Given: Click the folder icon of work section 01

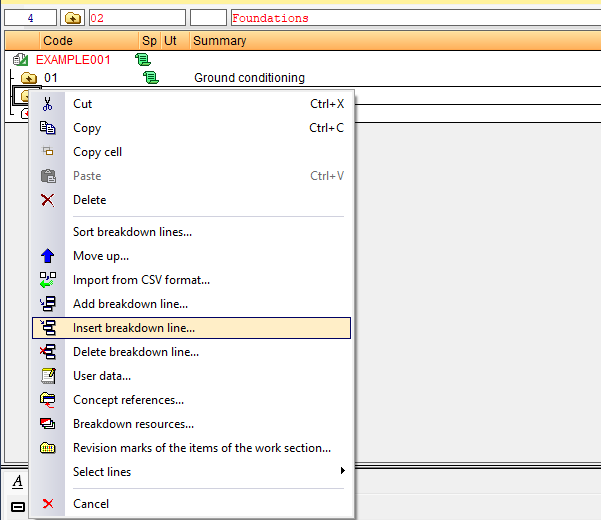Looking at the screenshot, I should [x=29, y=78].
